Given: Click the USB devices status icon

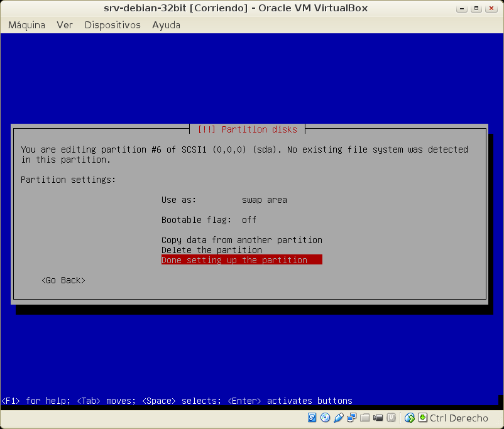Looking at the screenshot, I should click(x=339, y=418).
